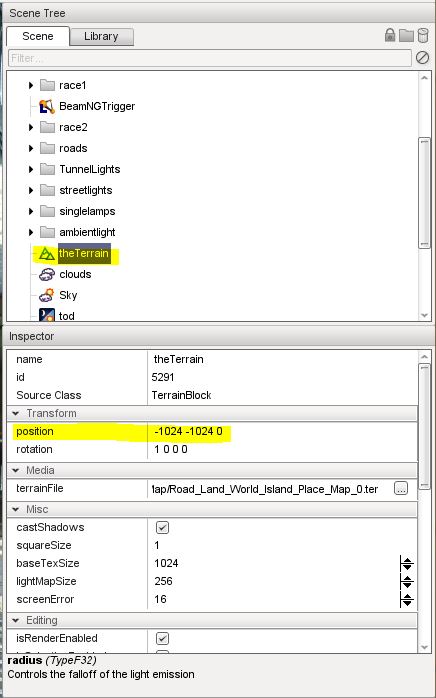Click the lock selection icon in Scene Tree
Screen dimensions: 436x698
pos(390,35)
